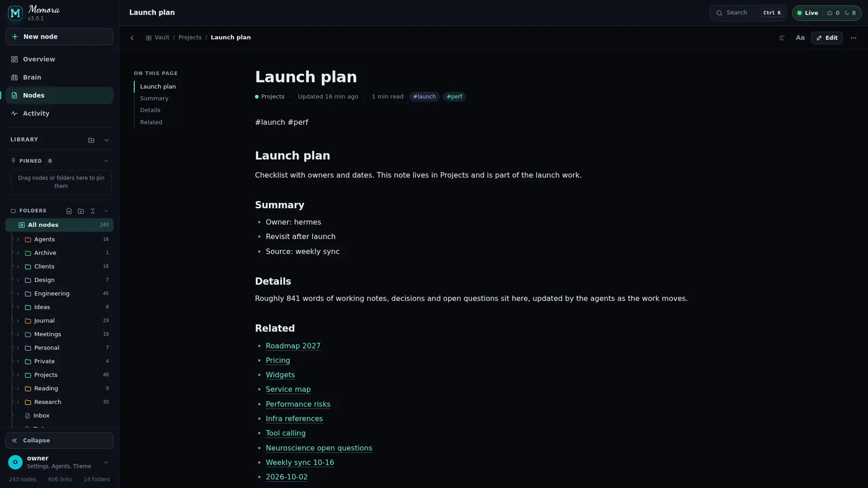Collapse all folders using the Folders header icon
The width and height of the screenshot is (868, 488).
click(x=93, y=211)
